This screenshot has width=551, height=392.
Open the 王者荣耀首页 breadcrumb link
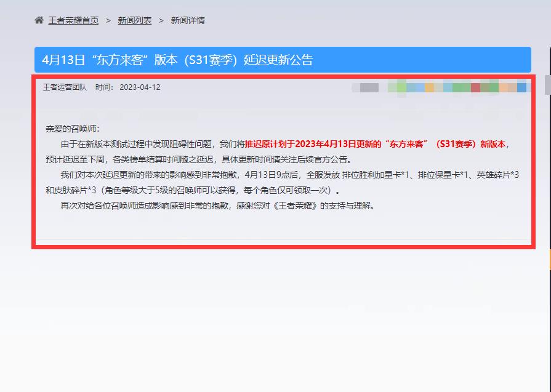[73, 20]
